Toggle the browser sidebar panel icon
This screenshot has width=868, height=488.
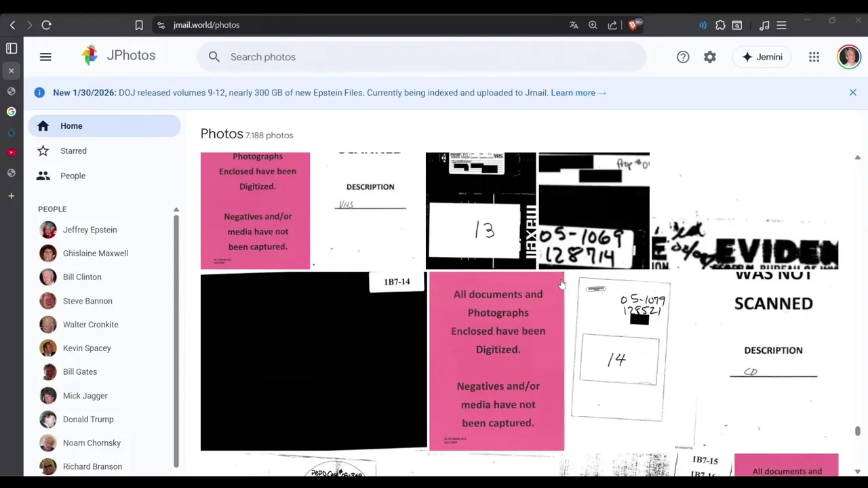coord(12,49)
